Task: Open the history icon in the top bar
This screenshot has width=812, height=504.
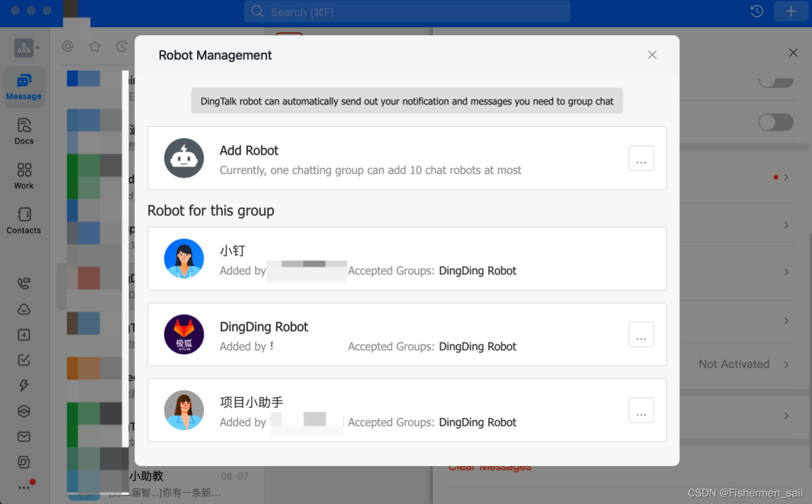Action: (x=757, y=11)
